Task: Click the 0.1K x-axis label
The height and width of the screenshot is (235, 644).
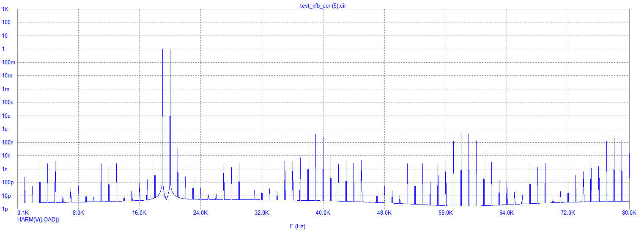Action: tap(23, 213)
